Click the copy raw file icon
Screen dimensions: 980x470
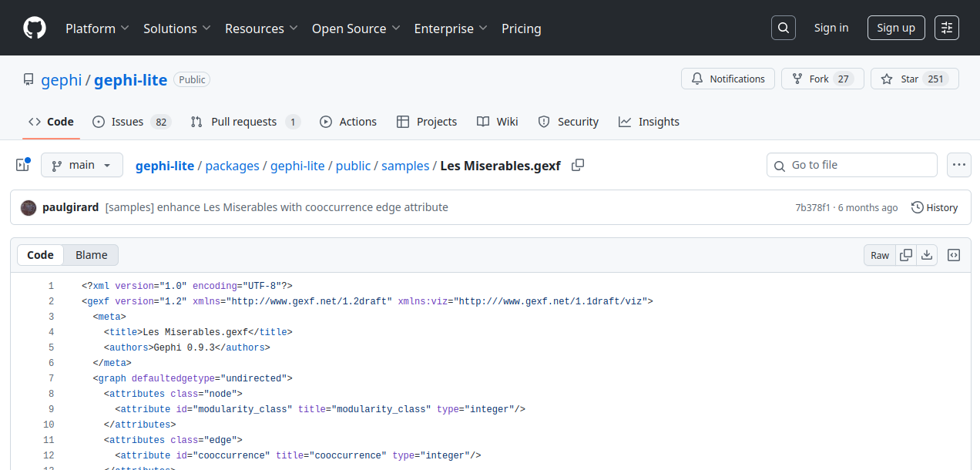[906, 255]
